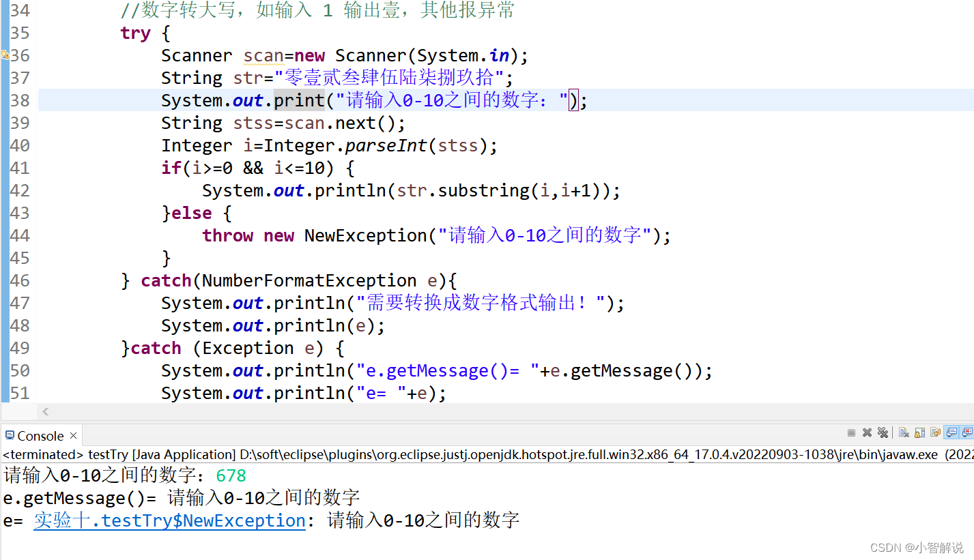Open the 实验十.testTry$NewException stack trace link
This screenshot has height=560, width=974.
click(x=169, y=520)
